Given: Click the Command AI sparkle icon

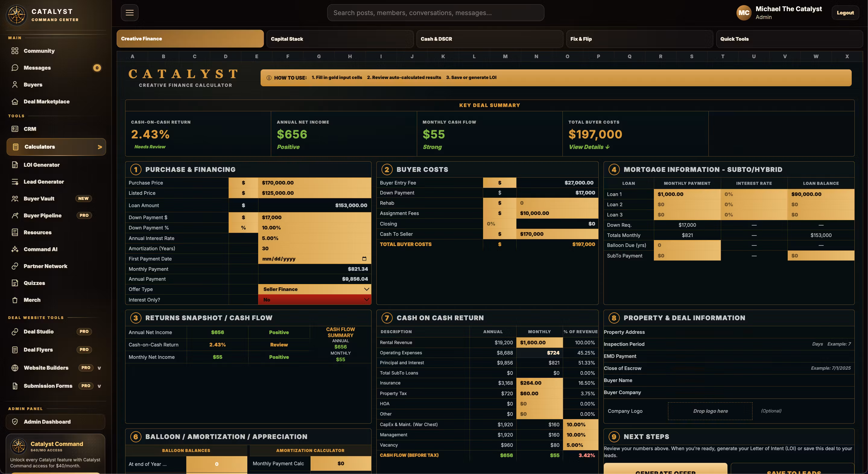Looking at the screenshot, I should point(15,249).
